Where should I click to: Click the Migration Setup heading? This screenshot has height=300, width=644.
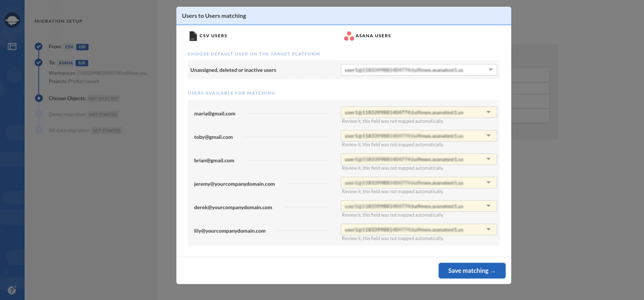[x=58, y=21]
